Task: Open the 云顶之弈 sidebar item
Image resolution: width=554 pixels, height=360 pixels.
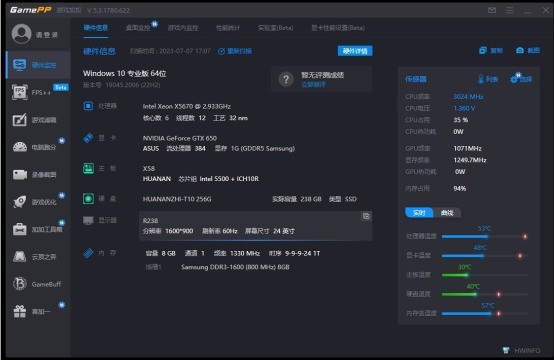Action: (38, 256)
